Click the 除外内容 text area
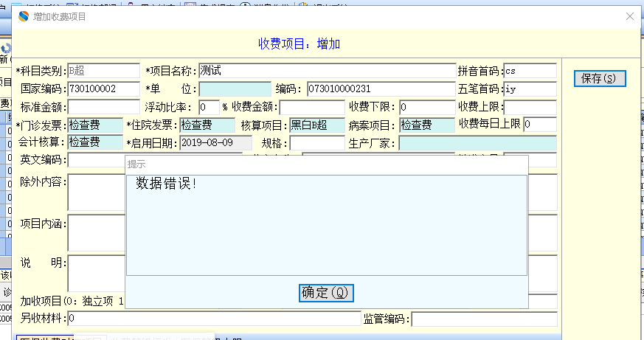 point(97,192)
